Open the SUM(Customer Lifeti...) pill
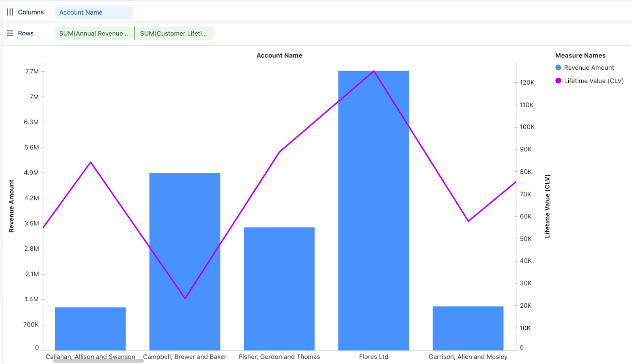The width and height of the screenshot is (631, 364). [174, 33]
